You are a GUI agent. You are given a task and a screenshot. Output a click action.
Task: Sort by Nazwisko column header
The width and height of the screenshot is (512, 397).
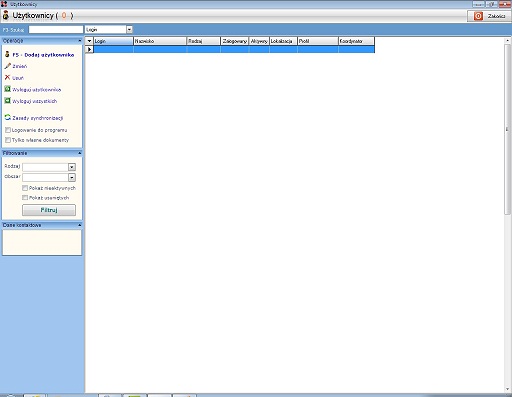coord(160,41)
